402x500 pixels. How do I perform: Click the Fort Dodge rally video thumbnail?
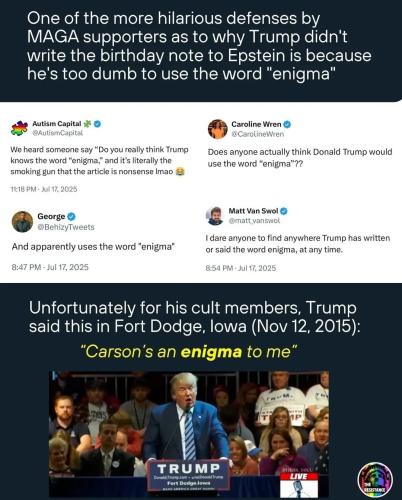[x=189, y=434]
